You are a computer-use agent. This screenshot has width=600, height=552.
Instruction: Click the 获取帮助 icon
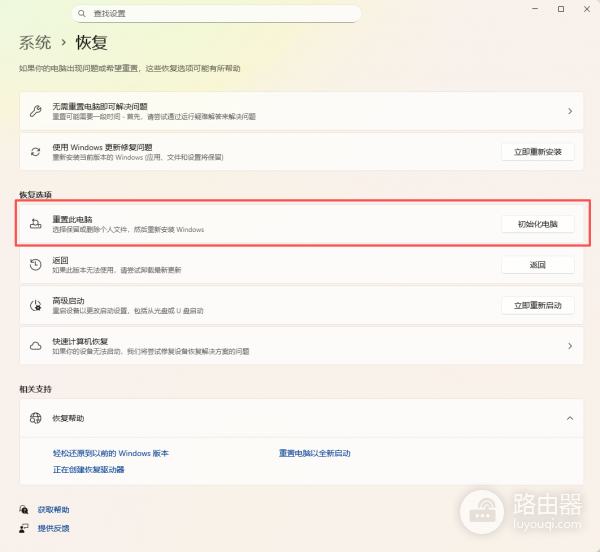coord(24,510)
